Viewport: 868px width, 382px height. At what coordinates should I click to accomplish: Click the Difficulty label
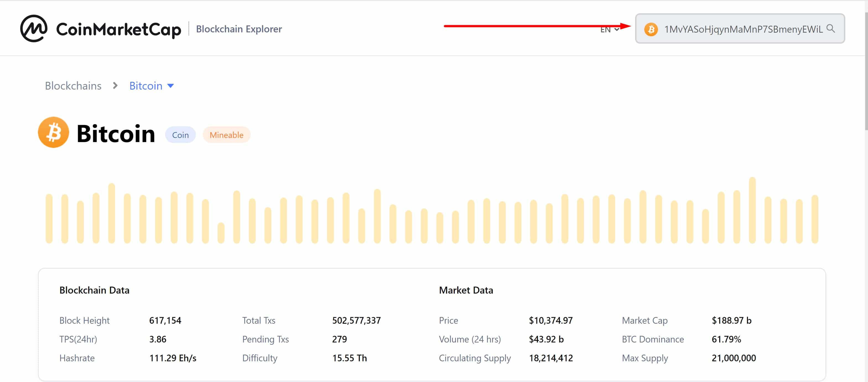[259, 358]
